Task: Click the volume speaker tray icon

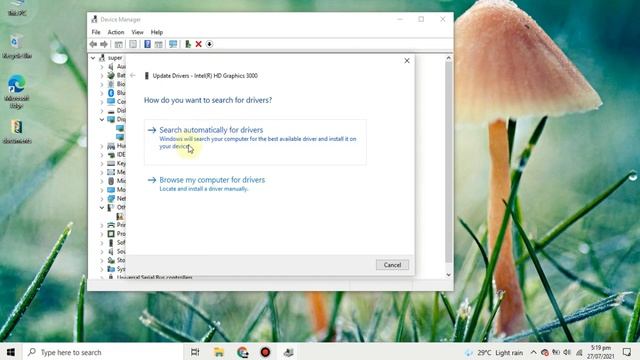Action: 567,352
